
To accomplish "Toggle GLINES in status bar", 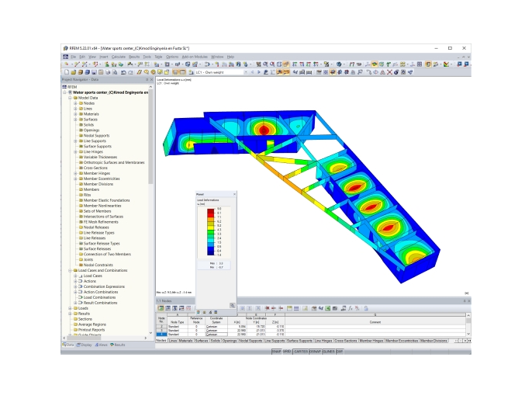I will coord(329,352).
